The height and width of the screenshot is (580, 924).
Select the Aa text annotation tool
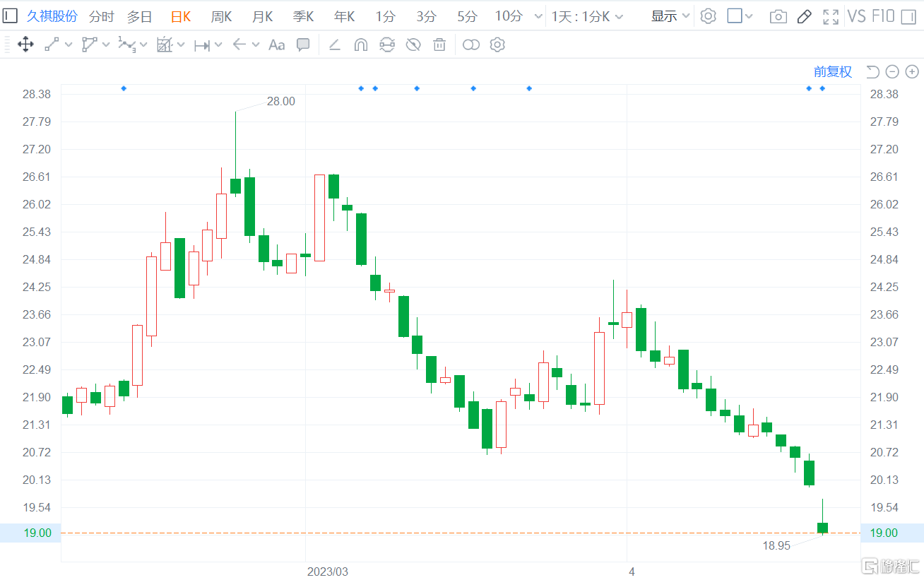pos(277,45)
